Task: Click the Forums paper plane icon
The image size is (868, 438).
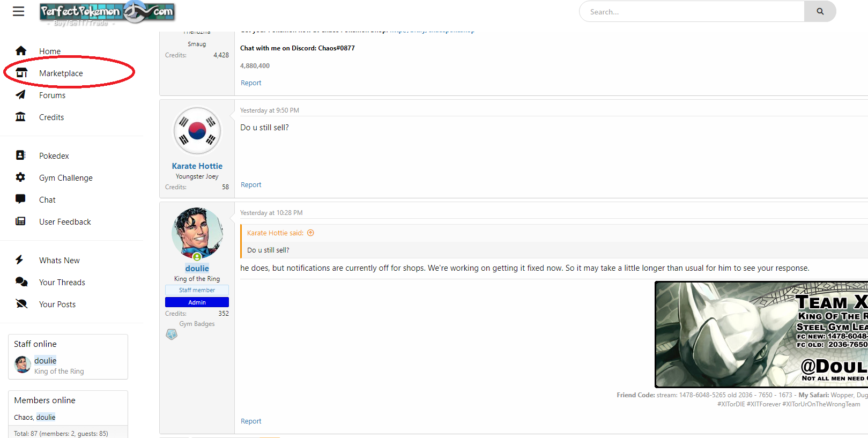Action: click(21, 95)
